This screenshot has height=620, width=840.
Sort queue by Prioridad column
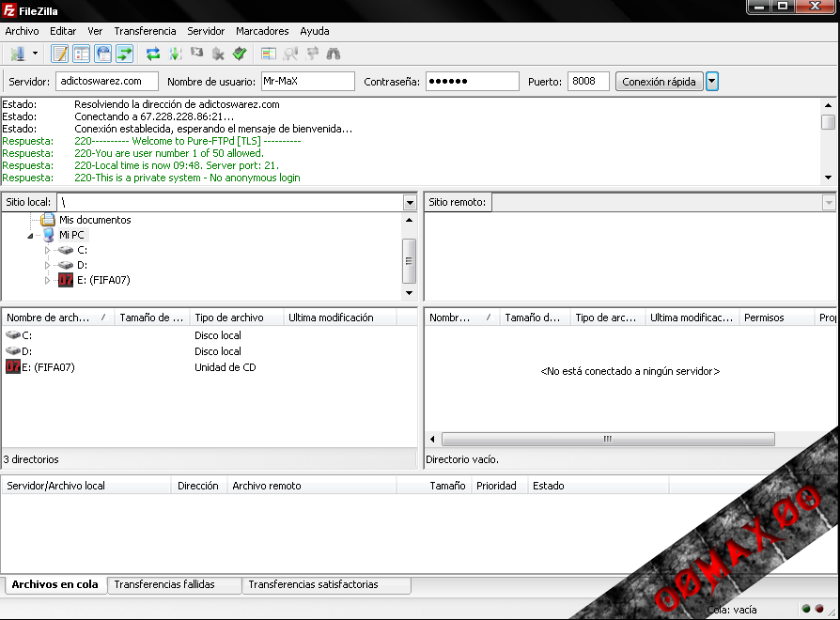coord(499,486)
